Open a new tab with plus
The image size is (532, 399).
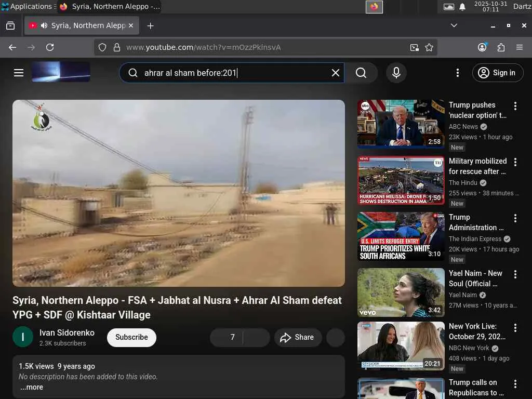(x=150, y=26)
